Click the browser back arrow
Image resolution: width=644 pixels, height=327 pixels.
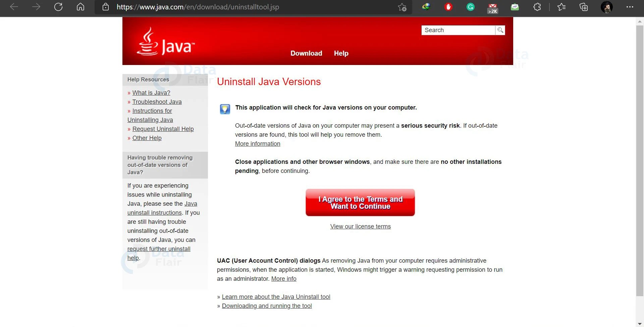click(x=14, y=7)
